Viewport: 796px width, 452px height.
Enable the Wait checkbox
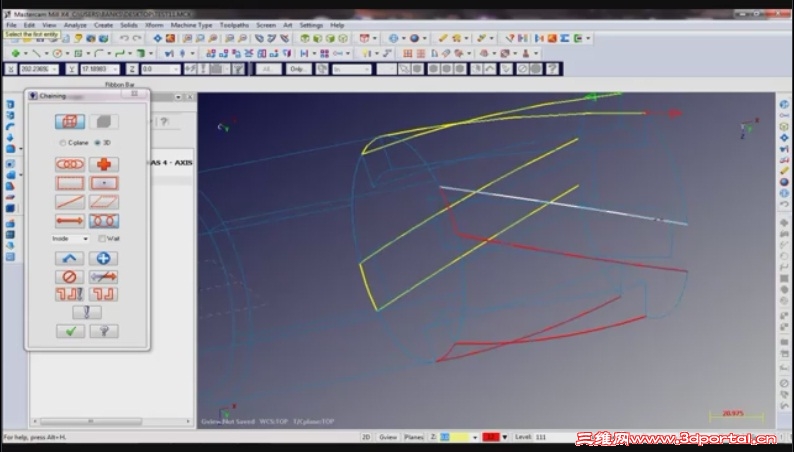[102, 238]
